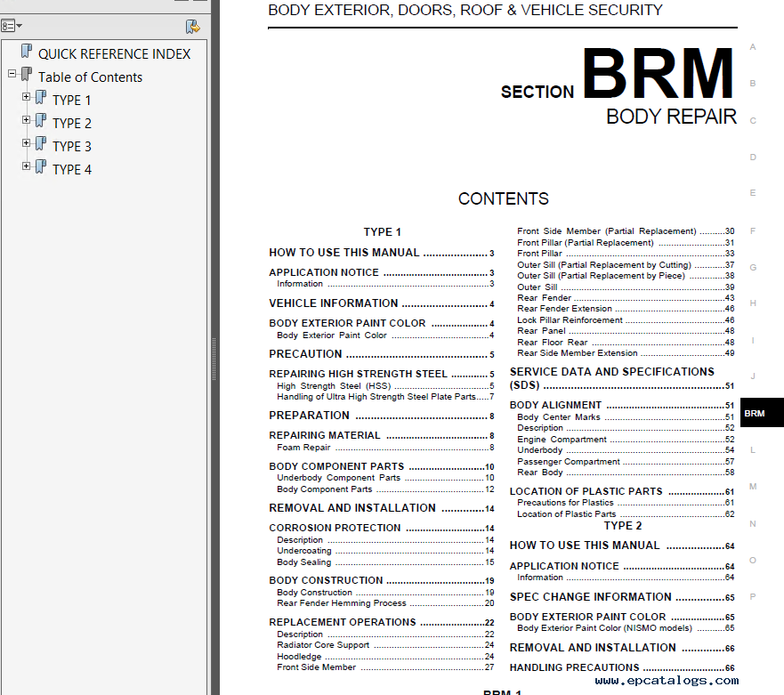The image size is (784, 695).
Task: Open the bookmarks options menu dropdown
Action: (x=12, y=26)
